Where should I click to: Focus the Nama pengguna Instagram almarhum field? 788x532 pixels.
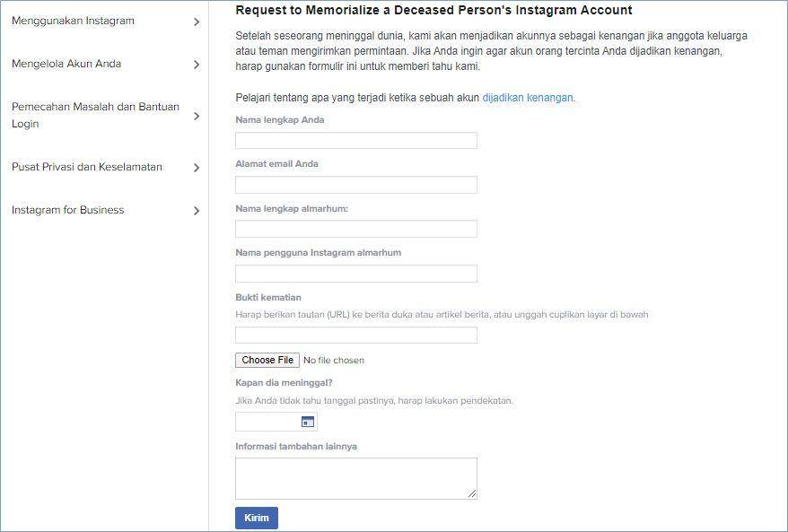(x=356, y=274)
